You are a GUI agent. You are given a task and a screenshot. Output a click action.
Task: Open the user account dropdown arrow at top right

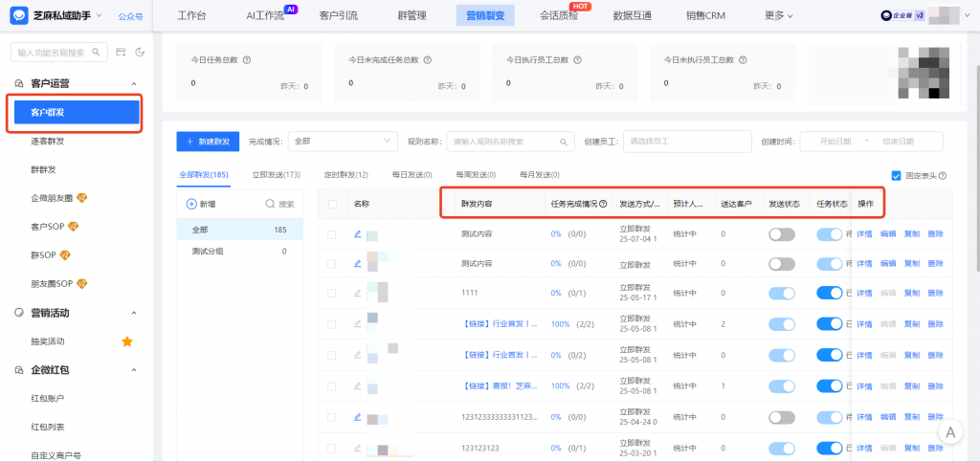967,15
